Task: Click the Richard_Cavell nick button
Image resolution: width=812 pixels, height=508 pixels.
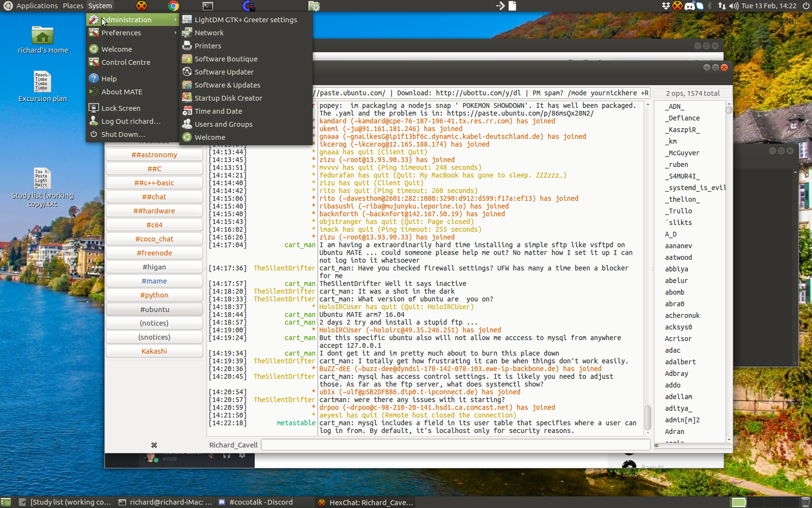Action: coord(233,445)
